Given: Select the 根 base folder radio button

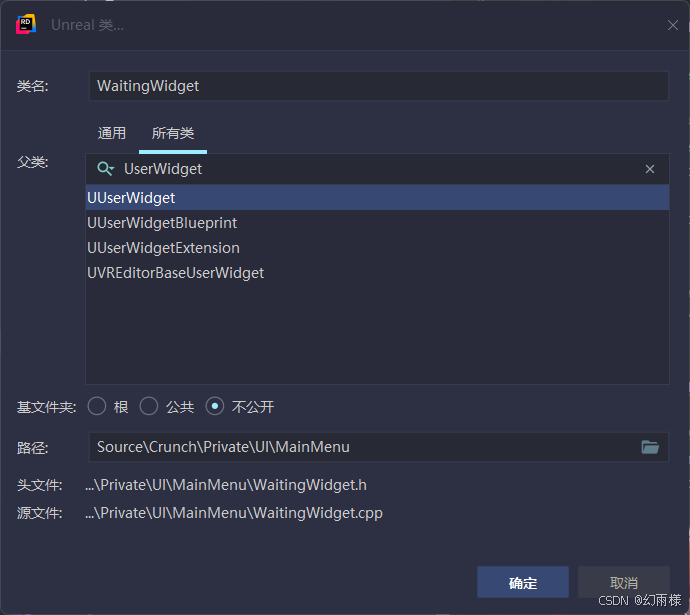Looking at the screenshot, I should tap(97, 406).
